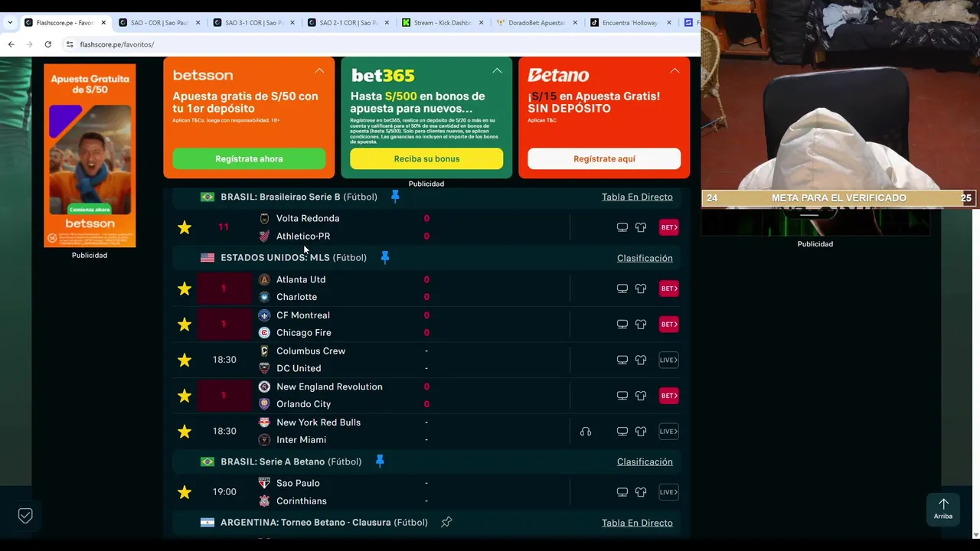Click LIVE badge on Sao Paulo match
980x551 pixels.
point(669,492)
